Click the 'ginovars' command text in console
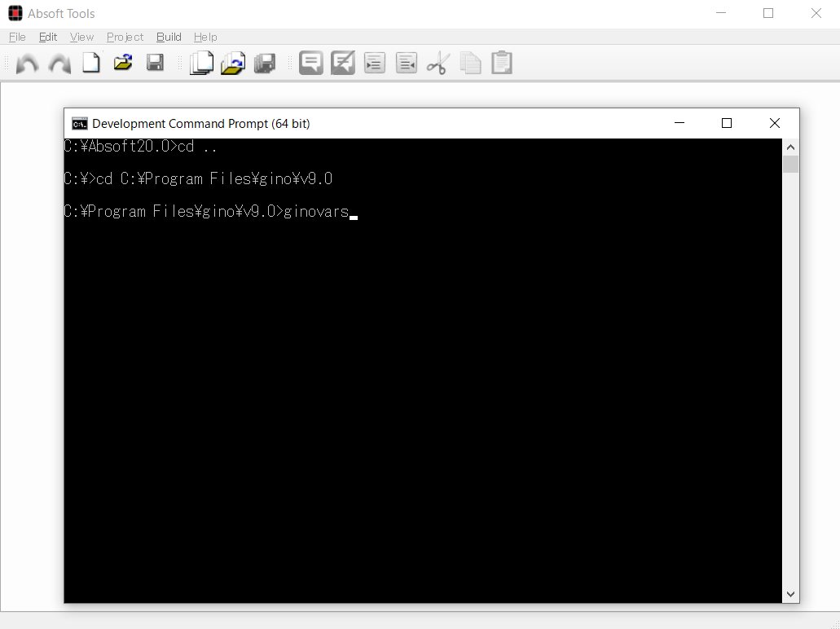The height and width of the screenshot is (629, 840). [x=316, y=212]
